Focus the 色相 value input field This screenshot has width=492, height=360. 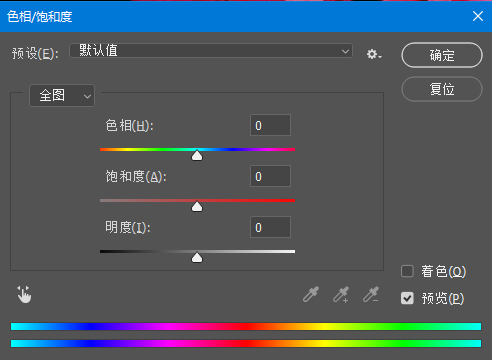pyautogui.click(x=270, y=125)
